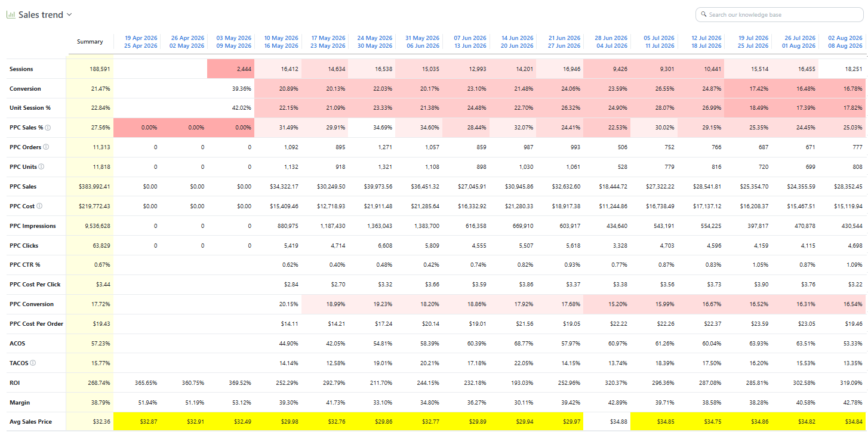Open the Sales trend dropdown chevron
The image size is (868, 432).
[69, 14]
